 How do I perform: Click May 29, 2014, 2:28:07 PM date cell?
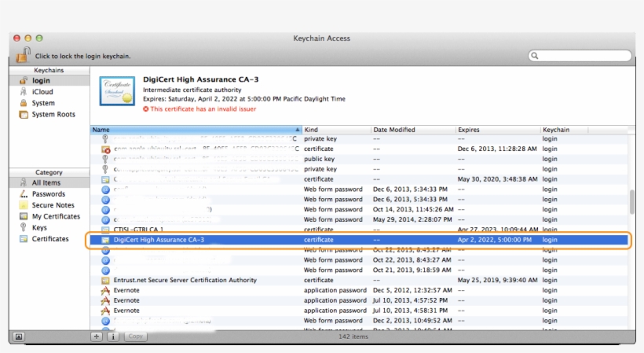pos(412,219)
